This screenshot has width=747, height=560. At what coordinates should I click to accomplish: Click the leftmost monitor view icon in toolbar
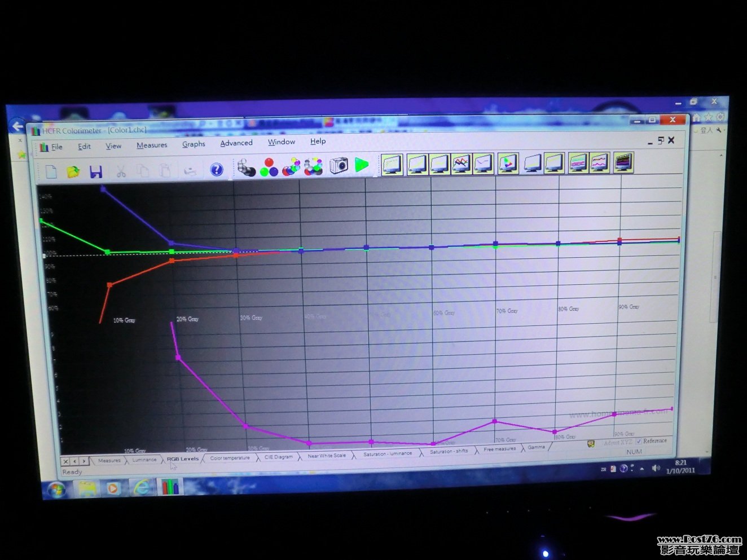pyautogui.click(x=392, y=164)
